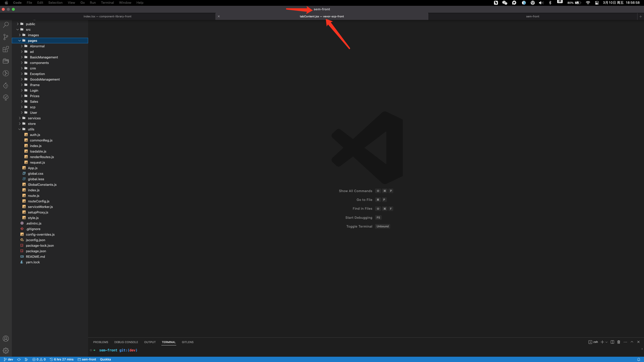The width and height of the screenshot is (644, 362).
Task: Open the Manage settings gear icon
Action: pyautogui.click(x=6, y=350)
